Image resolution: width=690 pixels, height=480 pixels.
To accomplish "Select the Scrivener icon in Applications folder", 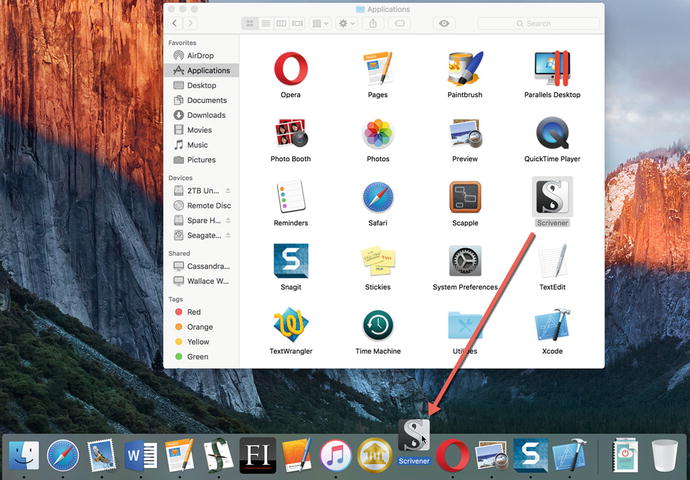I will [x=552, y=197].
